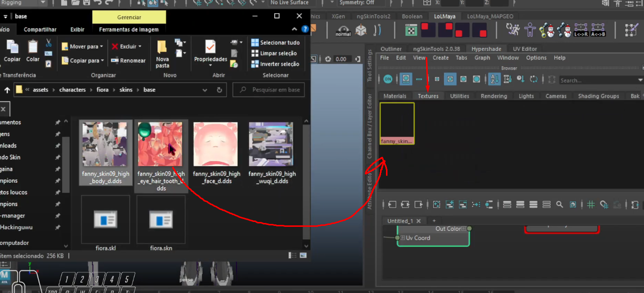Open the Copiar para dropdown in Explorer
Image resolution: width=644 pixels, height=293 pixels.
(x=82, y=61)
